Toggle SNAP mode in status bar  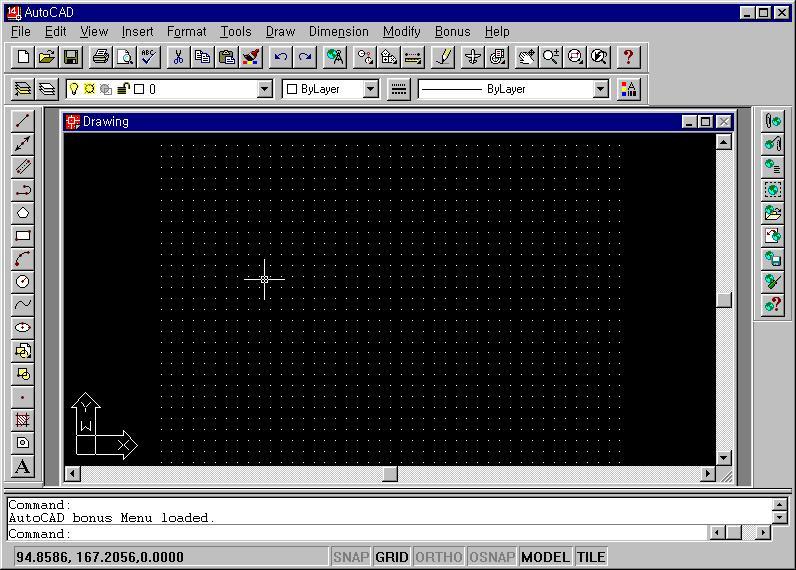tap(351, 557)
